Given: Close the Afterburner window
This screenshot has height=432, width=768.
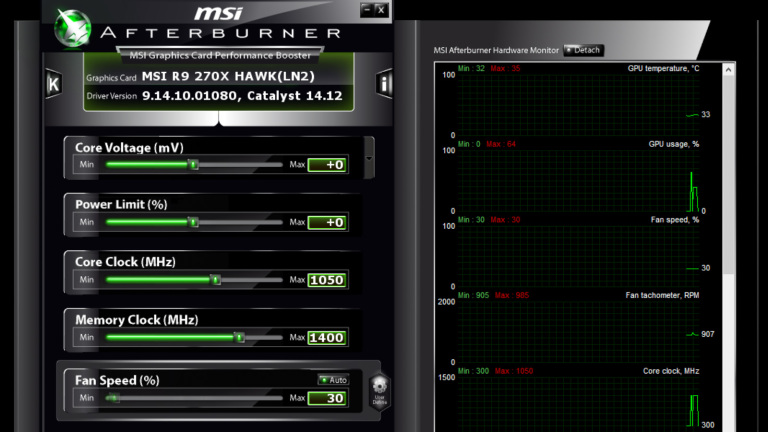Looking at the screenshot, I should (382, 10).
